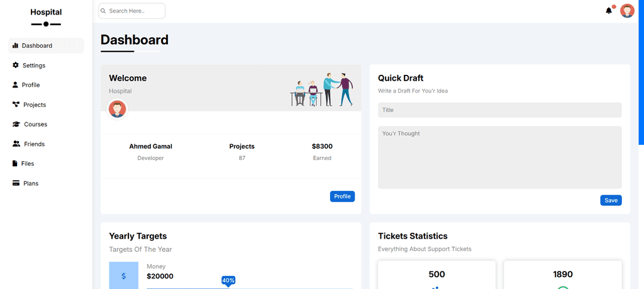Click the Profile person icon in sidebar
Image resolution: width=644 pixels, height=289 pixels.
click(15, 85)
